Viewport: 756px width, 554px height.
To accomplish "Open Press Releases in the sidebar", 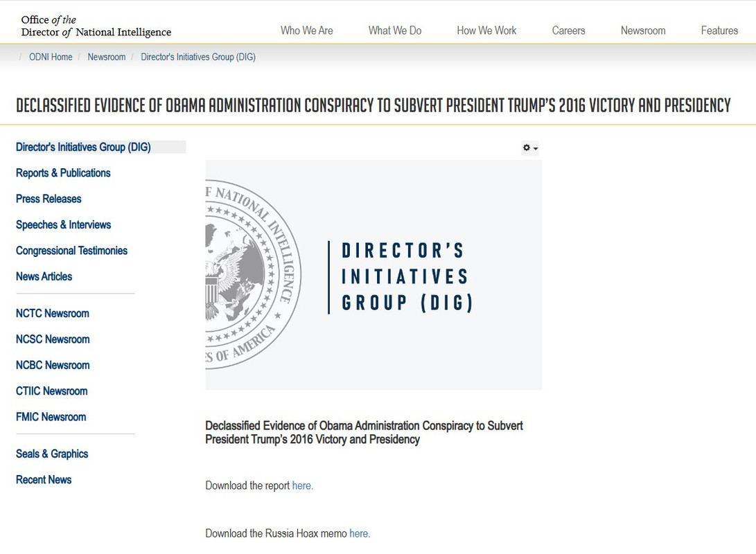I will pos(49,199).
